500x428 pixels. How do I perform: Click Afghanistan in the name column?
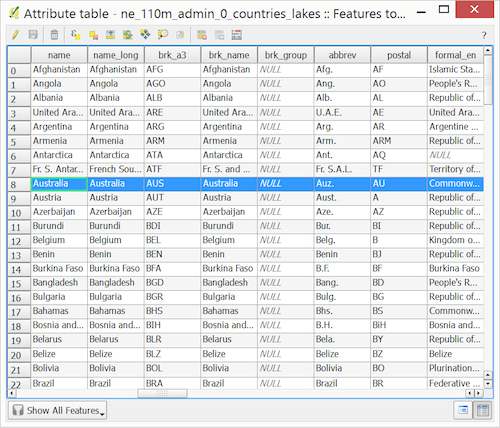[59, 70]
